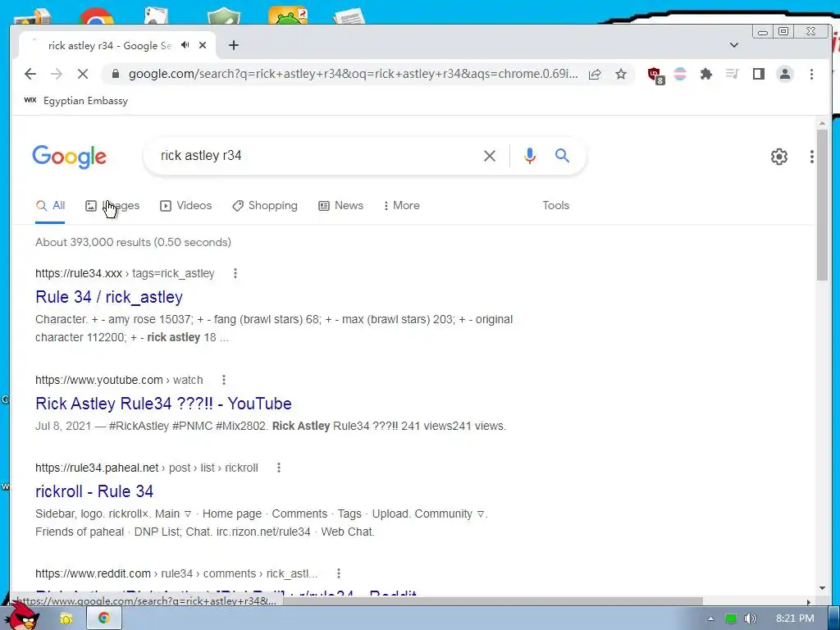This screenshot has width=840, height=630.
Task: Open Google settings gear
Action: (x=779, y=157)
